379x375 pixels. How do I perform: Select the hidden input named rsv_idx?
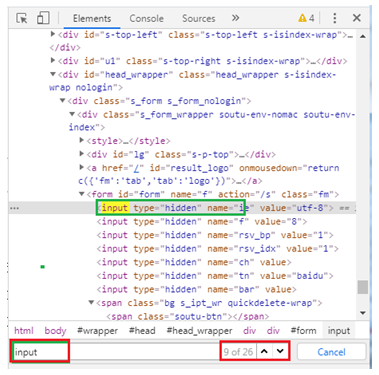click(218, 249)
